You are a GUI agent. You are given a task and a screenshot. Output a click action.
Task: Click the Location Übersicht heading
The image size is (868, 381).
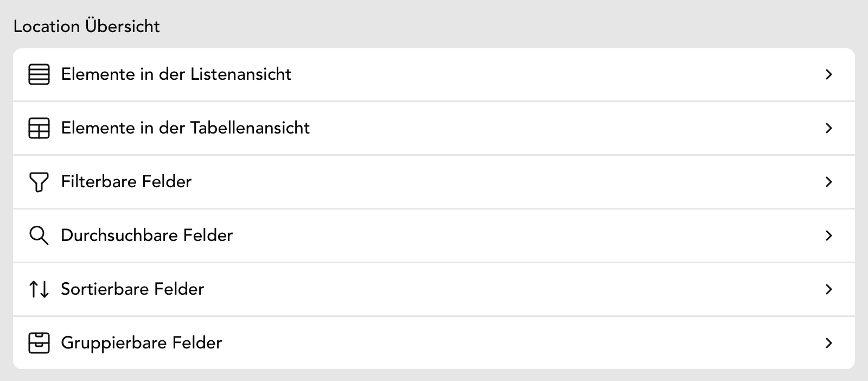[x=87, y=24]
